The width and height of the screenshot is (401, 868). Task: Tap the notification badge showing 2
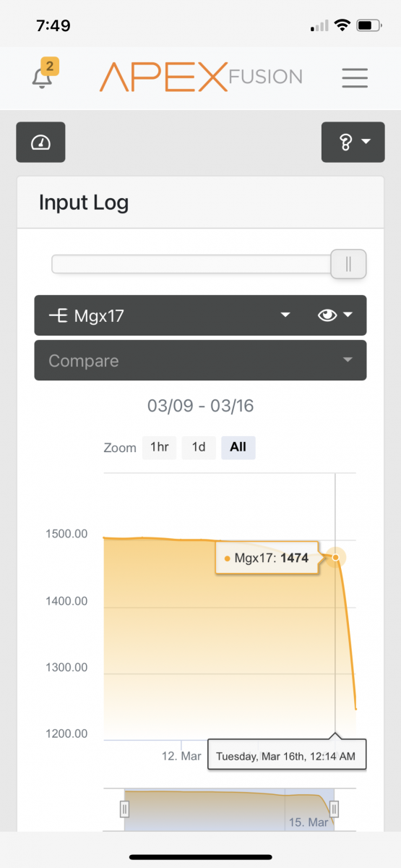click(x=49, y=67)
